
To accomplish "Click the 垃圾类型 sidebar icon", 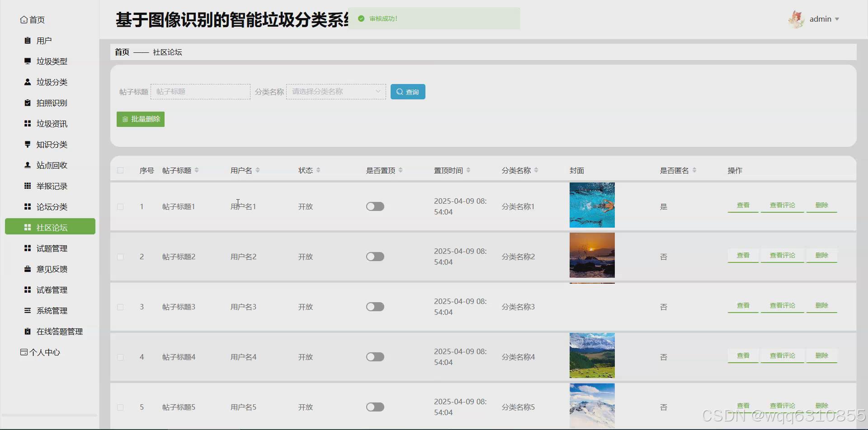I will [x=28, y=61].
